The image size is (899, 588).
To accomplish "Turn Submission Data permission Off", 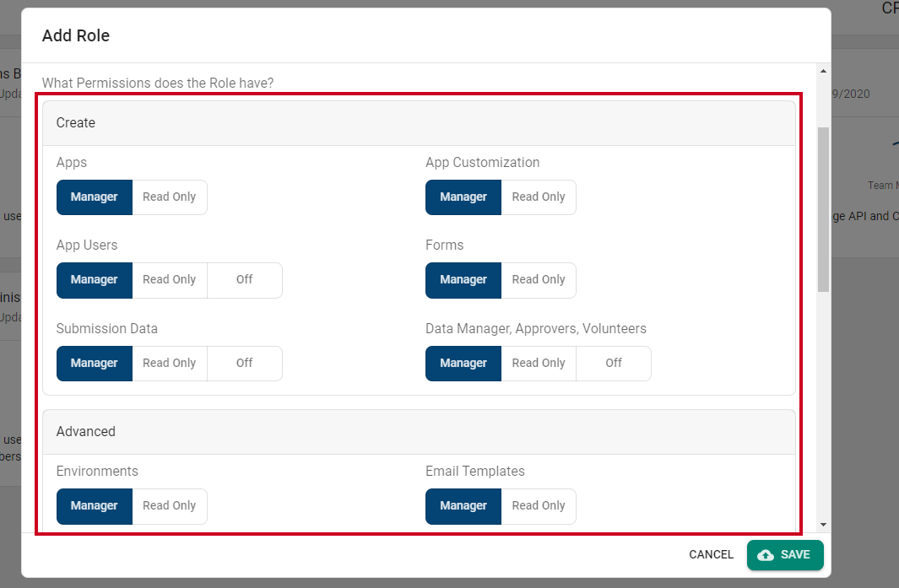I will pos(244,364).
